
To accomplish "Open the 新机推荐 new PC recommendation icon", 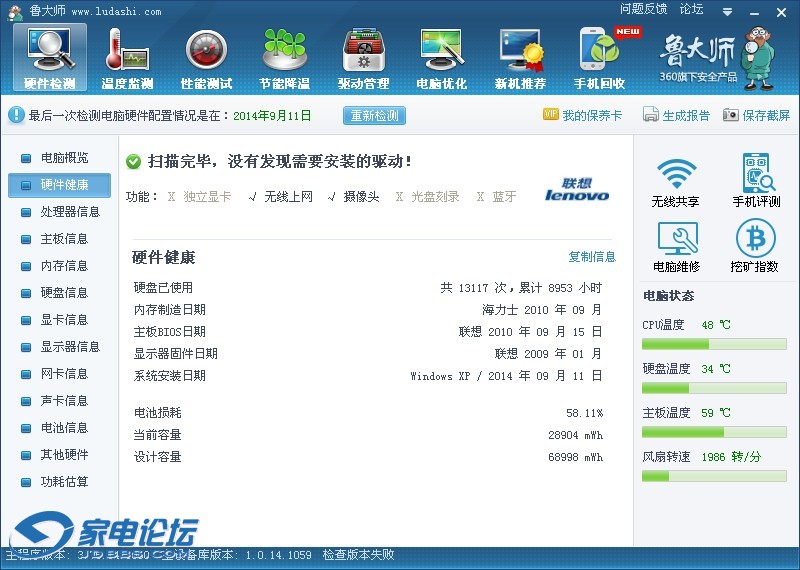I will (520, 57).
